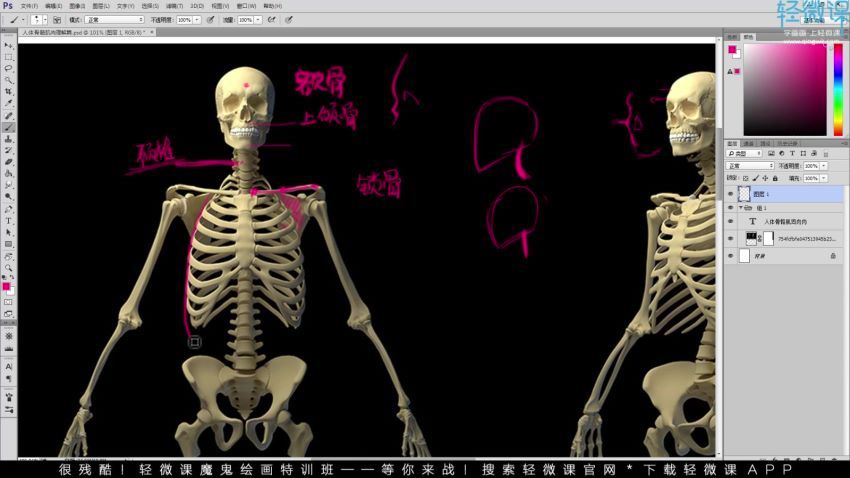Enable the airbrush option icon

(272, 20)
